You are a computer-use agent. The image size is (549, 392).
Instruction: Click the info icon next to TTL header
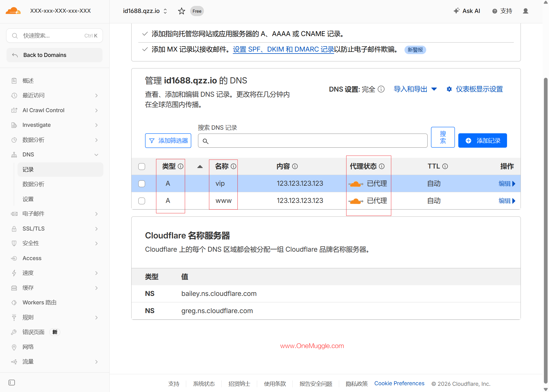445,166
